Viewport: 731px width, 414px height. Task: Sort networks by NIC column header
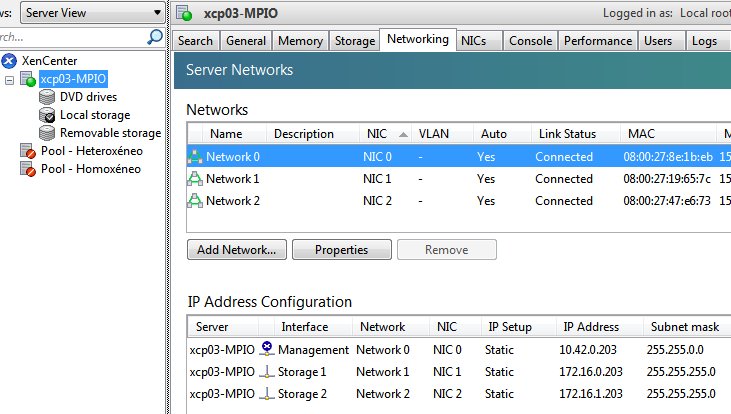[385, 134]
